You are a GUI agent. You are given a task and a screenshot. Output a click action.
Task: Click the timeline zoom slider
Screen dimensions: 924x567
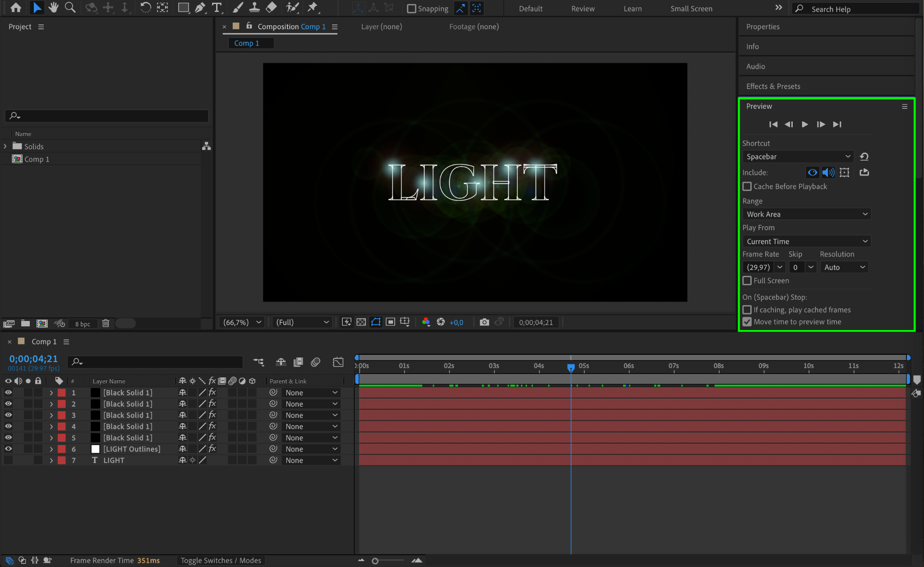pyautogui.click(x=375, y=561)
